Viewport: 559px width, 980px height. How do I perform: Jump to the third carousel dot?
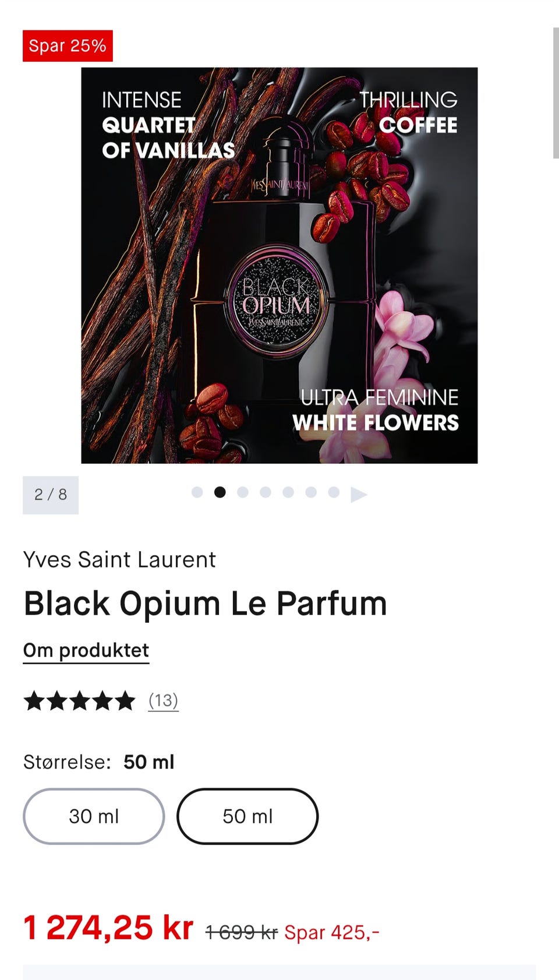pos(242,492)
